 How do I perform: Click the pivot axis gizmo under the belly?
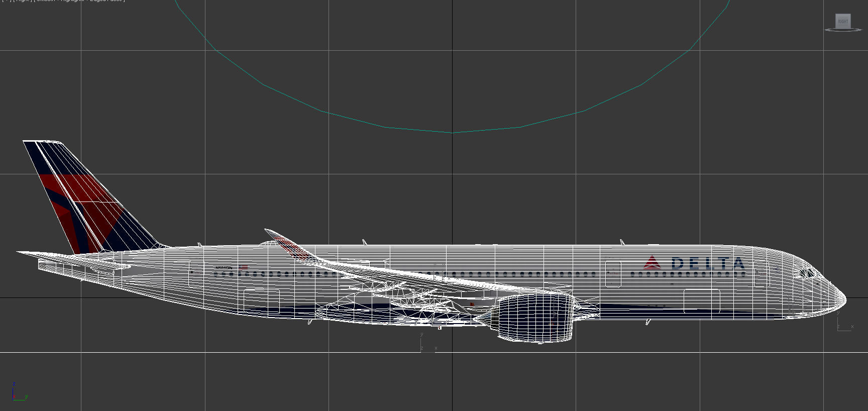coord(428,343)
